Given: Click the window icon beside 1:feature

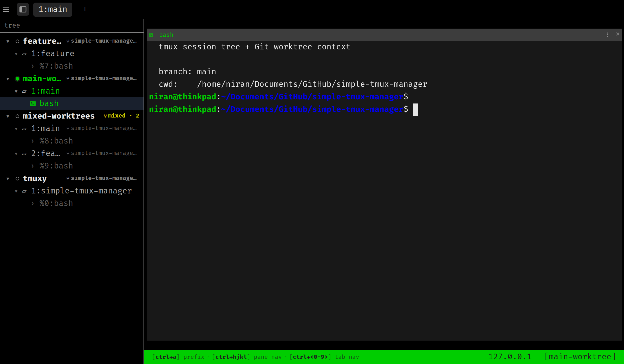Looking at the screenshot, I should pos(24,54).
